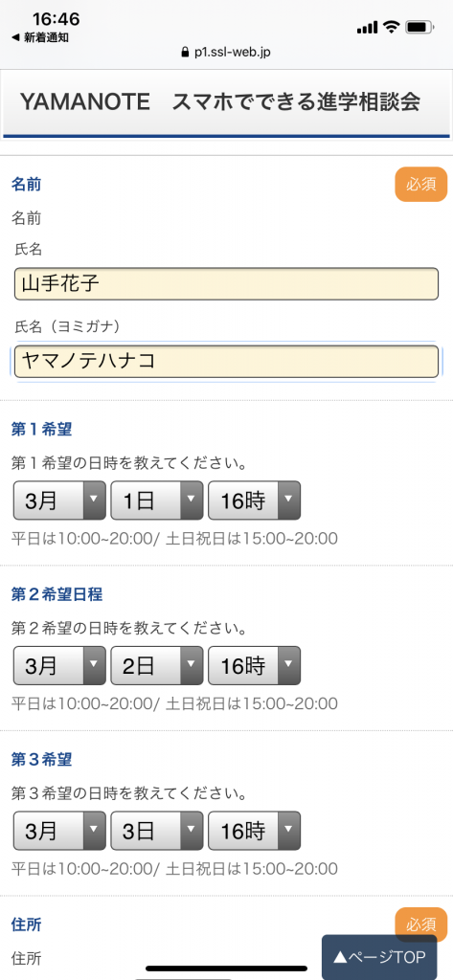Screen dimensions: 453x980
Task: Tap the p1.ssl-web.jp address bar
Action: coord(226,52)
